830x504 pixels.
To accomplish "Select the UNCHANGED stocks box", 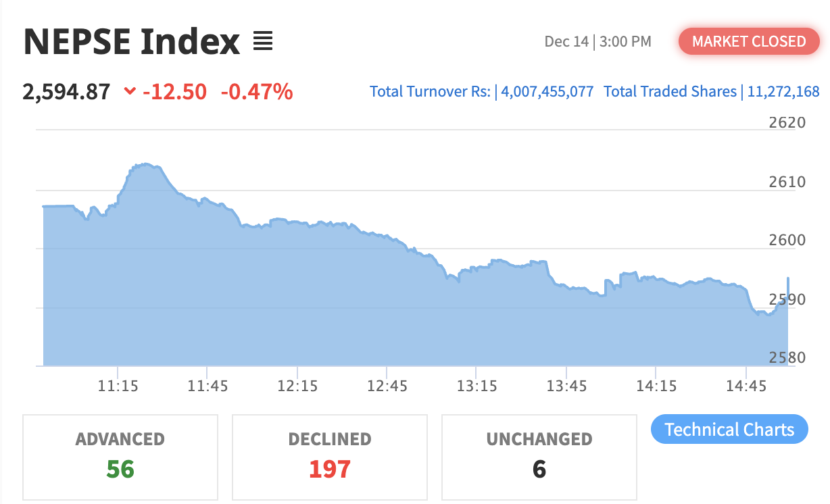I will click(539, 457).
